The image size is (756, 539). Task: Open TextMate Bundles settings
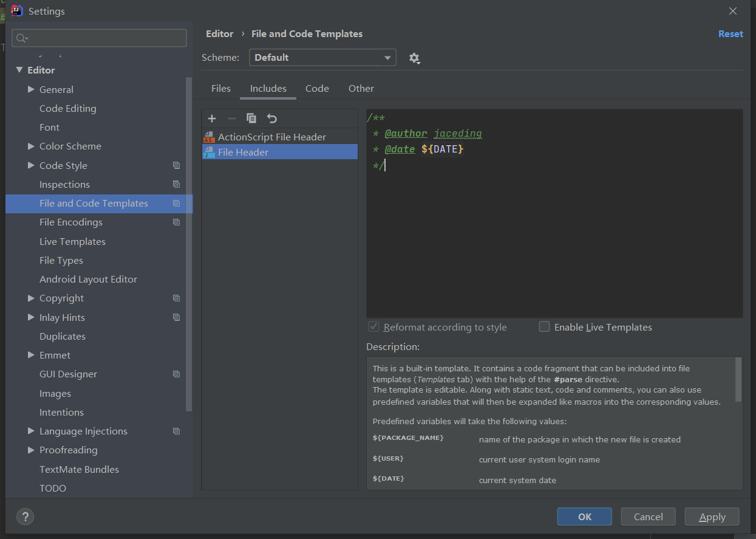[80, 470]
